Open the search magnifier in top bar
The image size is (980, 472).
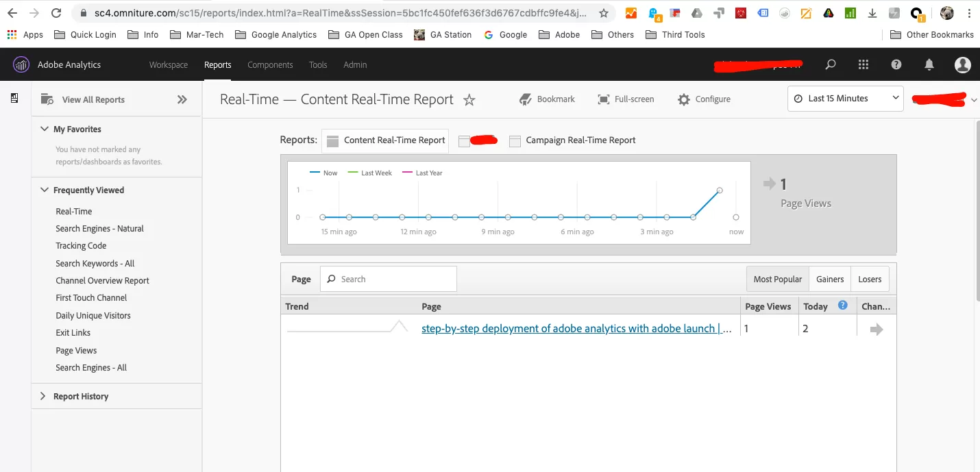pos(831,64)
